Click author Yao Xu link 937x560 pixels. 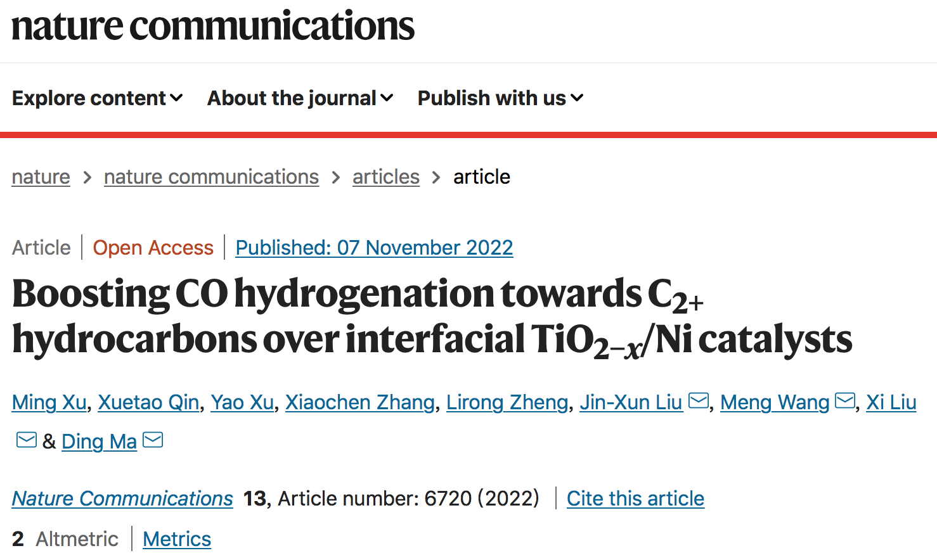(242, 402)
